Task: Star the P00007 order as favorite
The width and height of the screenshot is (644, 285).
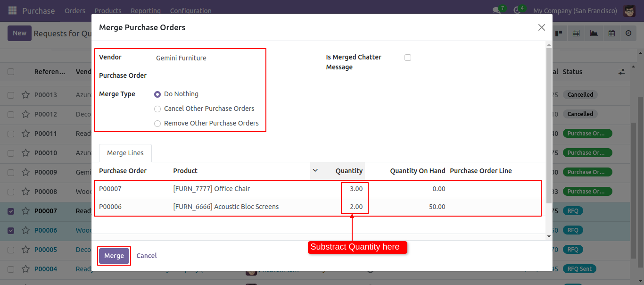Action: pos(25,211)
